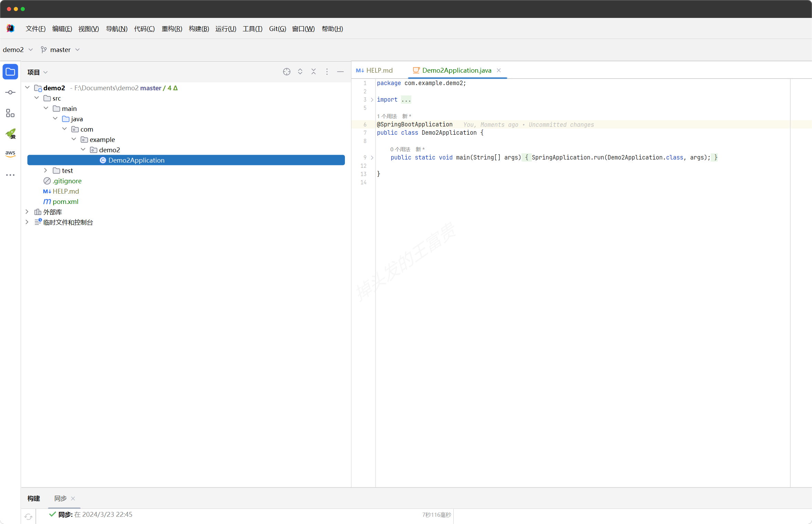The image size is (812, 524).
Task: Open the master branch dropdown
Action: (61, 50)
